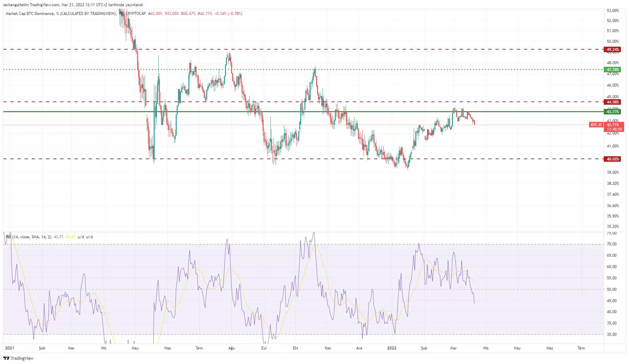Screen dimensions: 629x364
Task: Open the RSI (14, close, SMA) indicator legend
Action: (x=29, y=237)
